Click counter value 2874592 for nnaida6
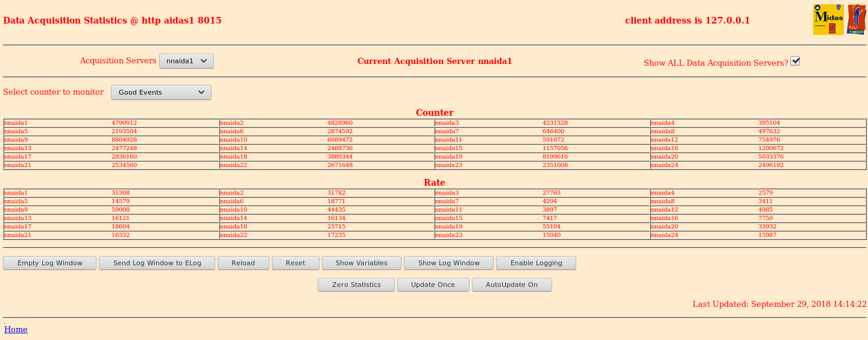The height and width of the screenshot is (340, 868). pyautogui.click(x=340, y=131)
